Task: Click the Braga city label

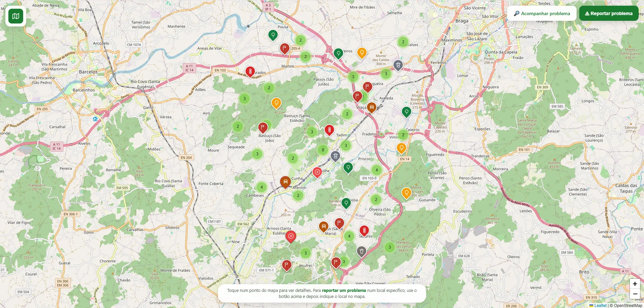Action: [462, 21]
